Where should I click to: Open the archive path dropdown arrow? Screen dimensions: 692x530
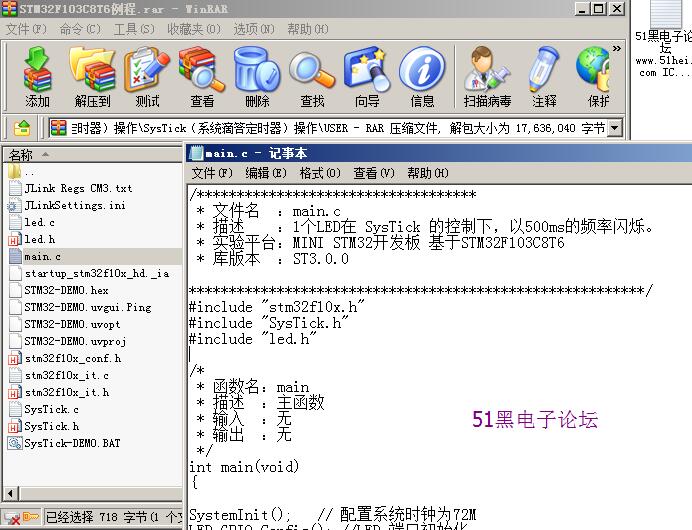pyautogui.click(x=614, y=128)
